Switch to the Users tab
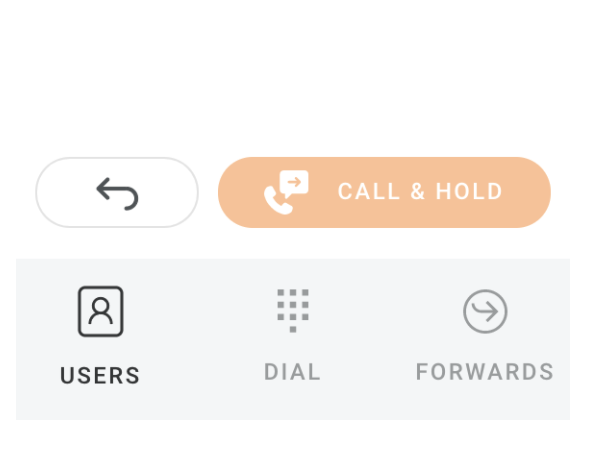Image resolution: width=592 pixels, height=450 pixels. point(100,336)
